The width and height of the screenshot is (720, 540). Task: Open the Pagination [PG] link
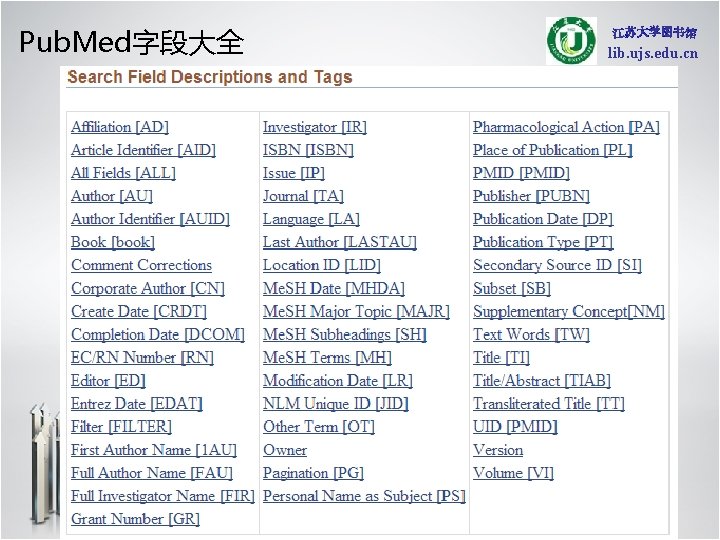tap(313, 473)
